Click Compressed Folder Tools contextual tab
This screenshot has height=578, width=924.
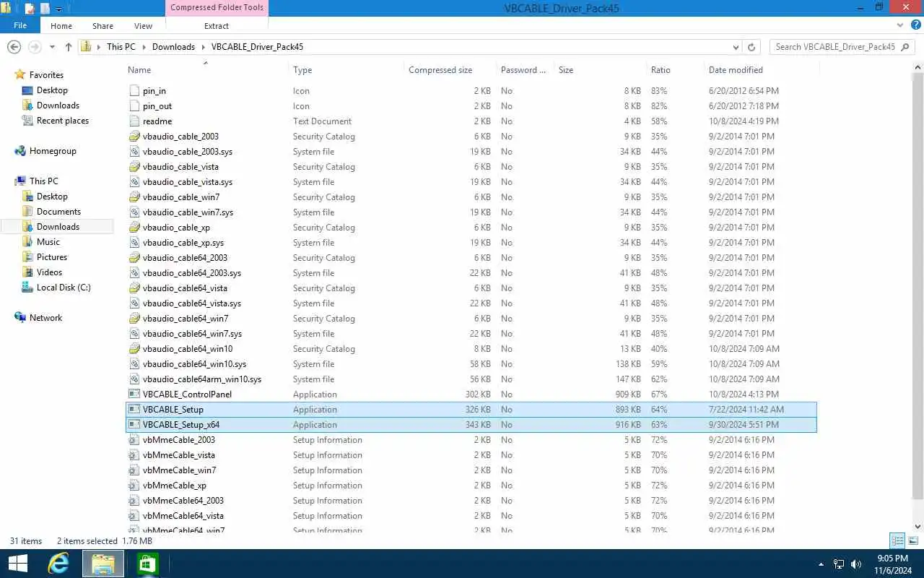click(217, 8)
